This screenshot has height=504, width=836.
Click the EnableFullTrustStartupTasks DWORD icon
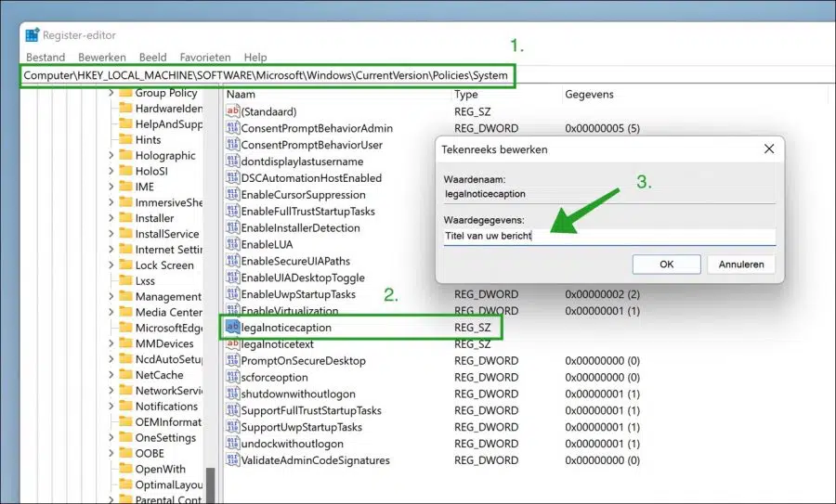[x=232, y=211]
